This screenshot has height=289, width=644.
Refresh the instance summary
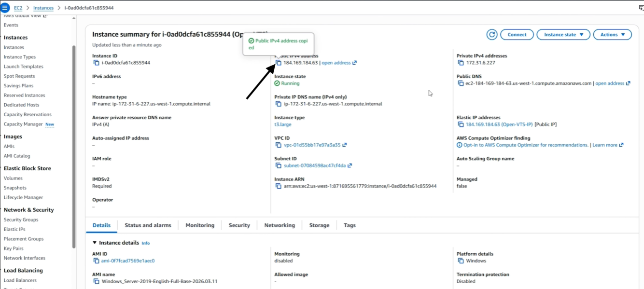(x=492, y=34)
